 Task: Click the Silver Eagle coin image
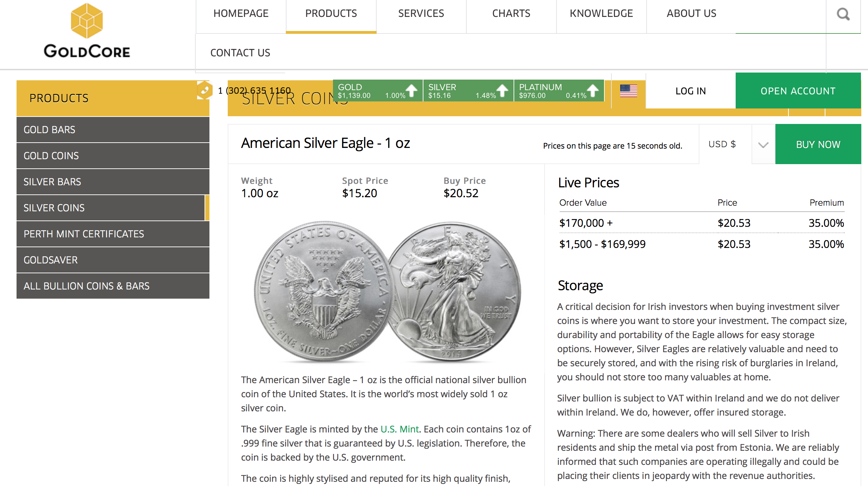click(x=387, y=292)
